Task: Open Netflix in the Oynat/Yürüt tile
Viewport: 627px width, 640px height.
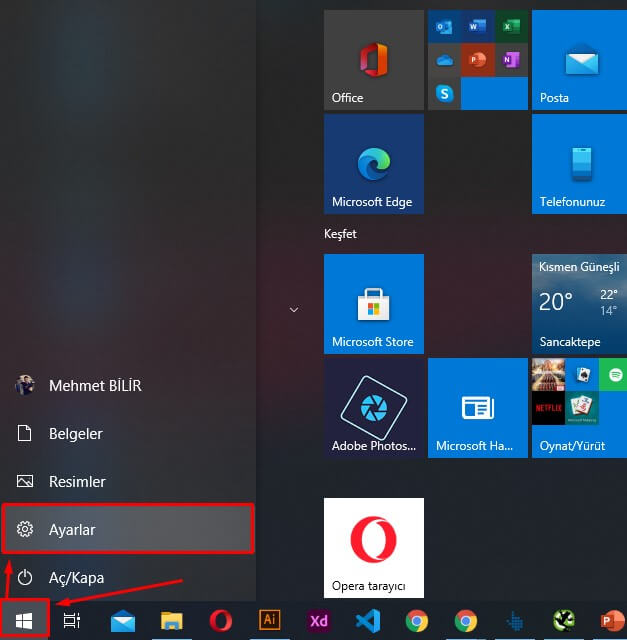Action: [548, 408]
